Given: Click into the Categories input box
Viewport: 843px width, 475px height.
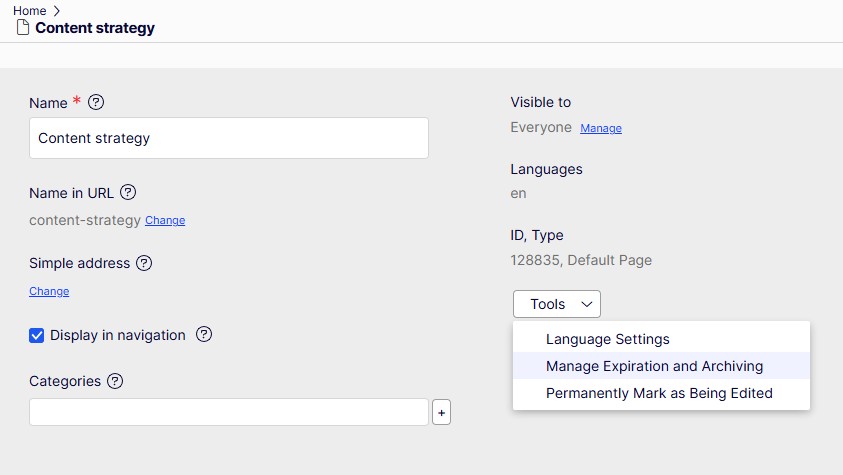Looking at the screenshot, I should pyautogui.click(x=228, y=412).
